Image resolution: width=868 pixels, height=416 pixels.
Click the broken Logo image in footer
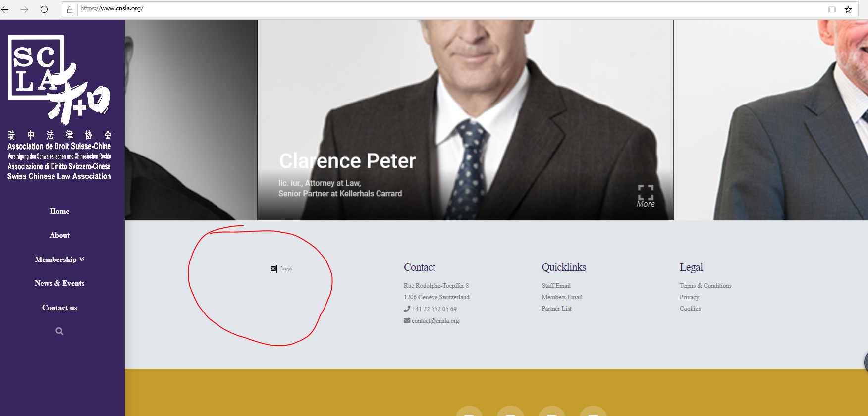280,268
